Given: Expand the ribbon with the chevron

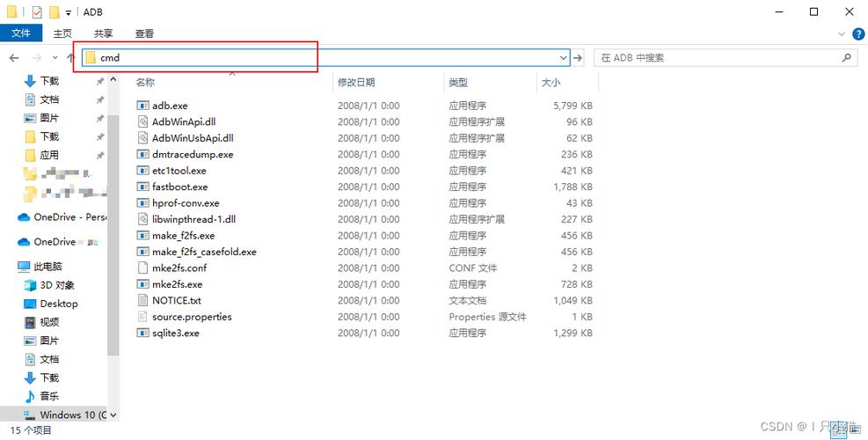Looking at the screenshot, I should (x=842, y=33).
